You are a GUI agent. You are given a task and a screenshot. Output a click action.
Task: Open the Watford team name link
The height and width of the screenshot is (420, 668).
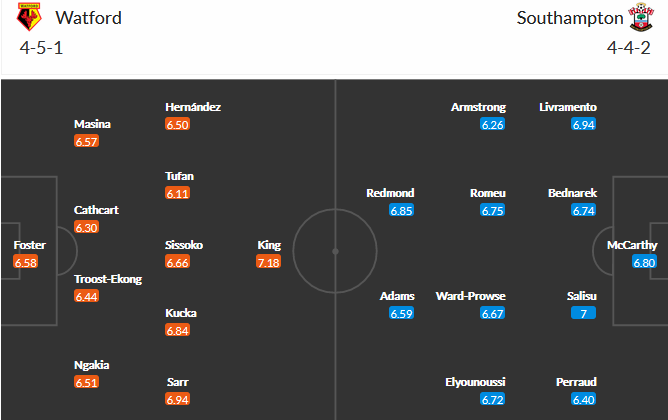point(91,17)
